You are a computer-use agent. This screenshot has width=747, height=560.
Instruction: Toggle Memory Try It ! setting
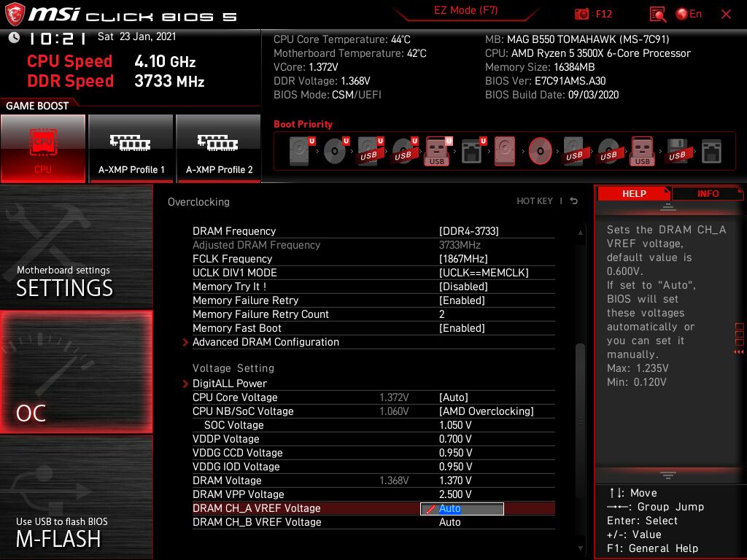373,286
